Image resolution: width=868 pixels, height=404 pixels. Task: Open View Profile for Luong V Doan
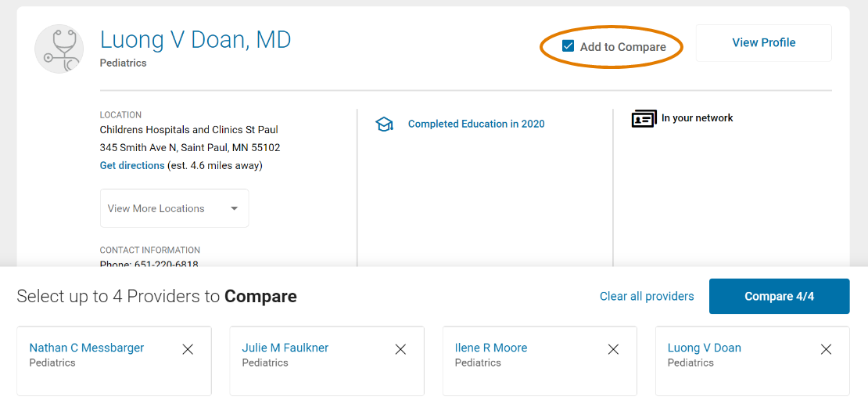(x=763, y=43)
